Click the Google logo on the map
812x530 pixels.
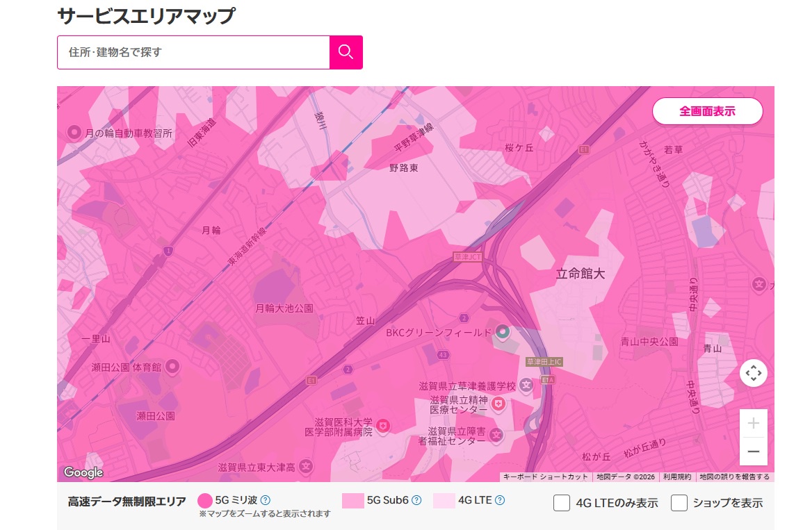point(83,472)
